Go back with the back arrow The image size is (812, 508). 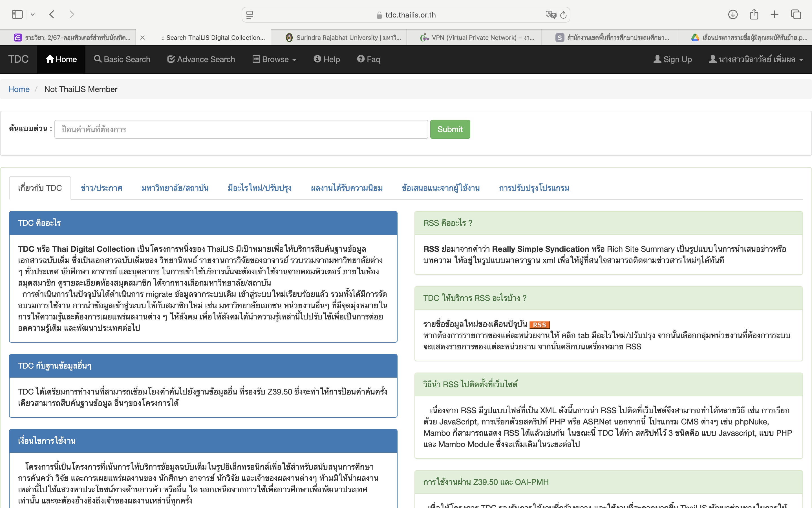click(x=52, y=14)
